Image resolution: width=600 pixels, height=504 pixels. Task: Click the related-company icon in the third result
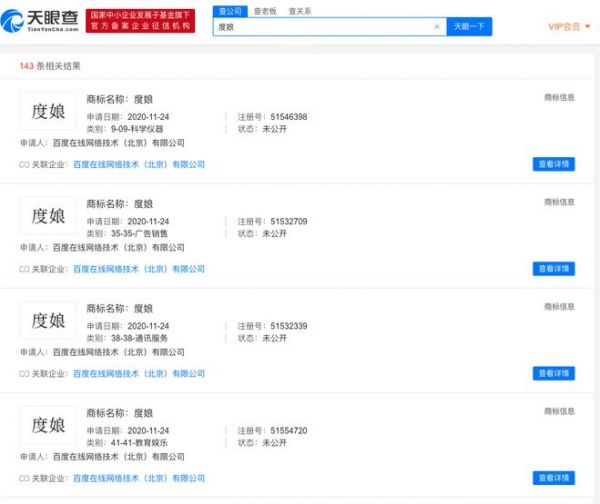24,374
